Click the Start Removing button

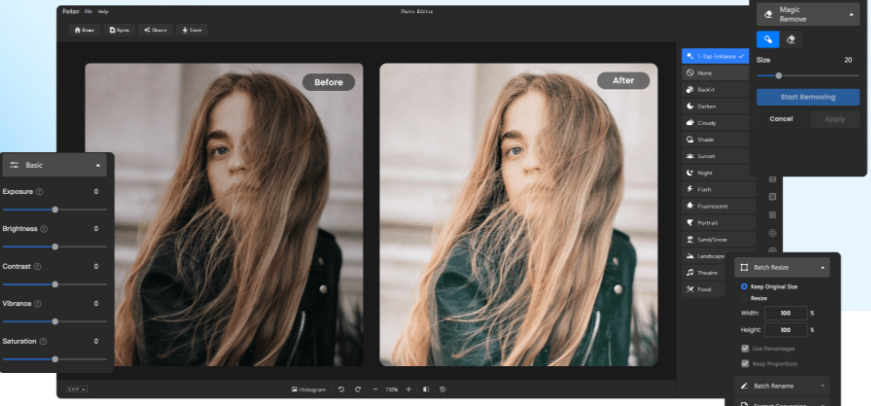coord(807,97)
